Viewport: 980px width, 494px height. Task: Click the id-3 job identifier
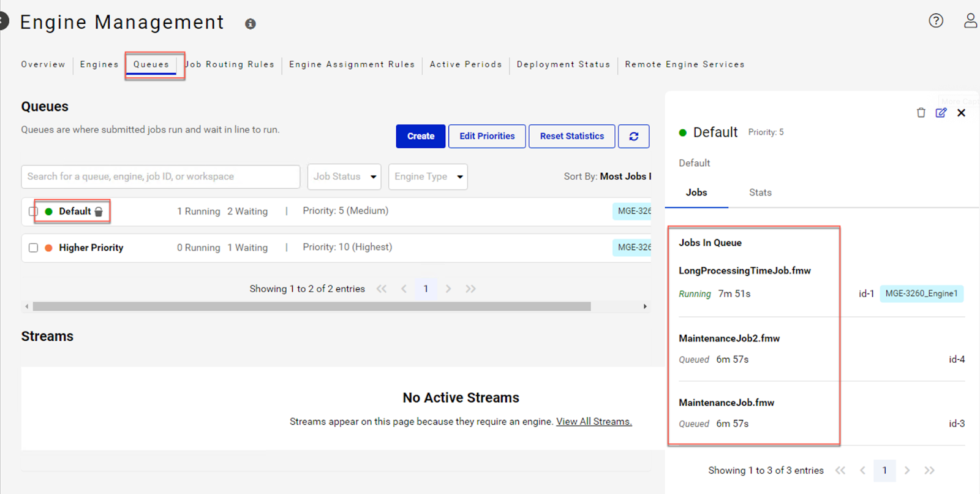pyautogui.click(x=957, y=424)
